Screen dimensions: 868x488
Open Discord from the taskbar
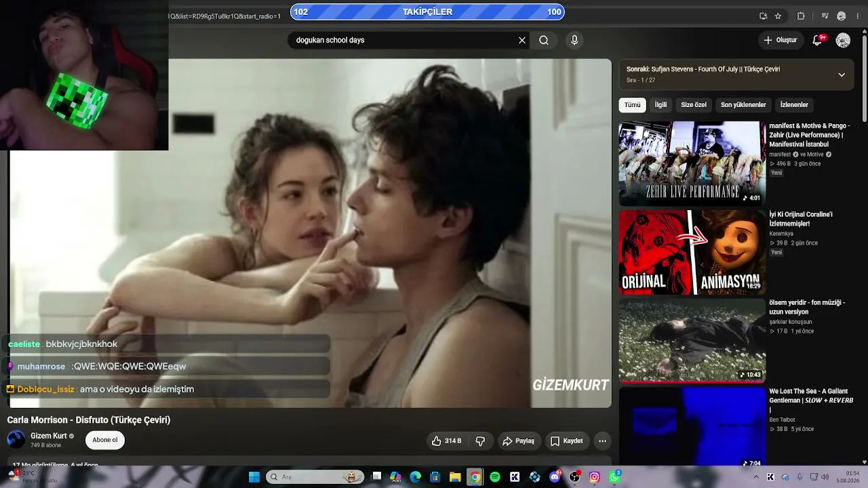[555, 477]
